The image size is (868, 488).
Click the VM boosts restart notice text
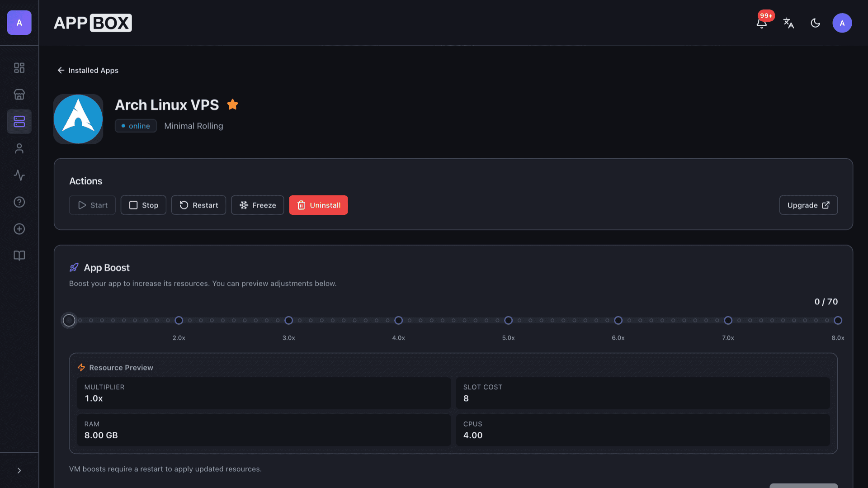click(165, 469)
